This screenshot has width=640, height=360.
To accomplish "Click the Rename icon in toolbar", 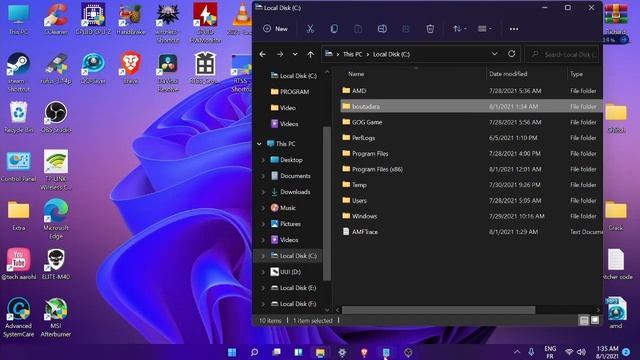I will [x=382, y=29].
